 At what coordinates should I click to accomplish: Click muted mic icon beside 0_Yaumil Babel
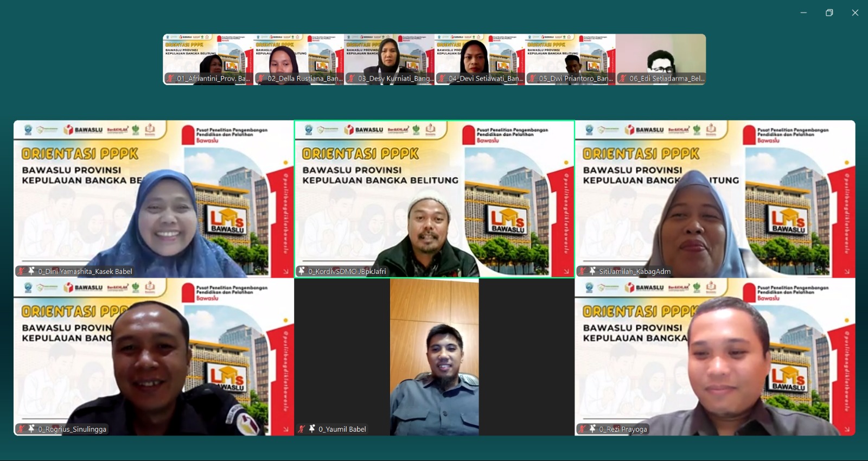[x=302, y=429]
